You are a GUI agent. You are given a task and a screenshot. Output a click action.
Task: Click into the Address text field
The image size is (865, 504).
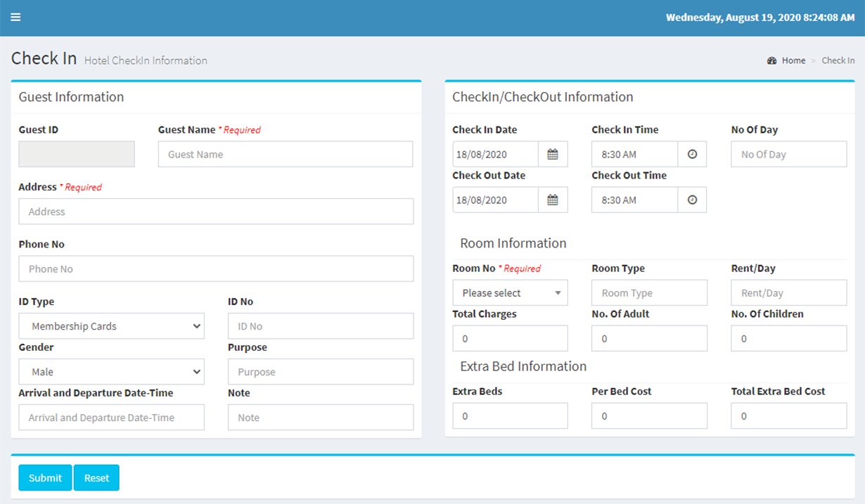pyautogui.click(x=216, y=212)
